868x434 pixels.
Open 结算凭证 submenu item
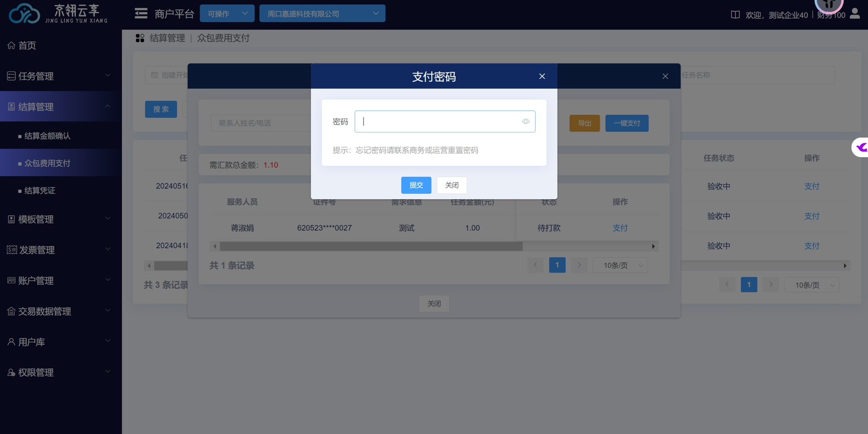click(40, 191)
